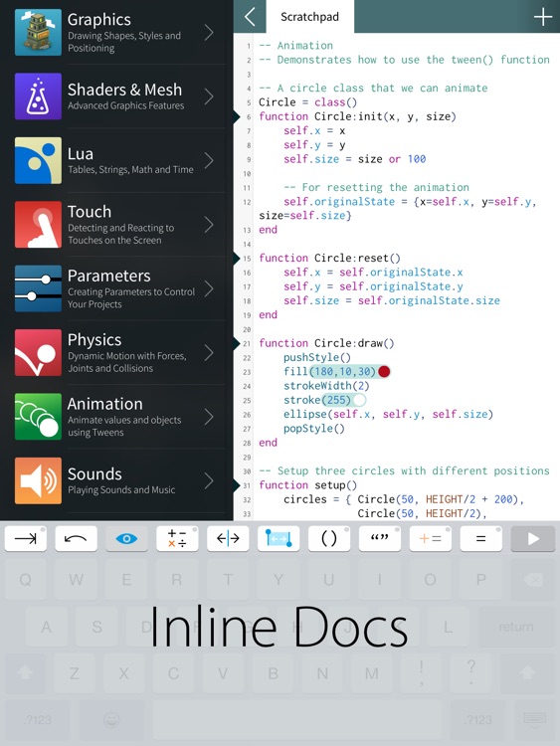Viewport: 560px width, 746px height.
Task: Open the Animation title
Action: pos(105,404)
